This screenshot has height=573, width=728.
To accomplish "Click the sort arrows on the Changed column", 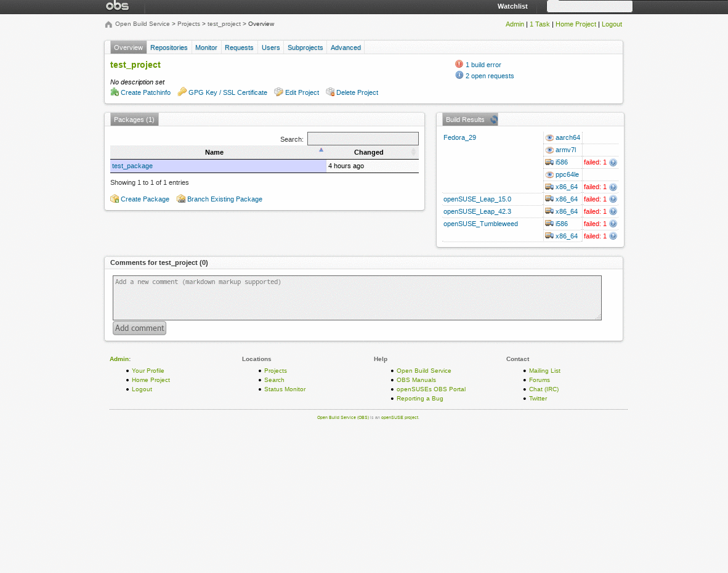I will coord(413,152).
